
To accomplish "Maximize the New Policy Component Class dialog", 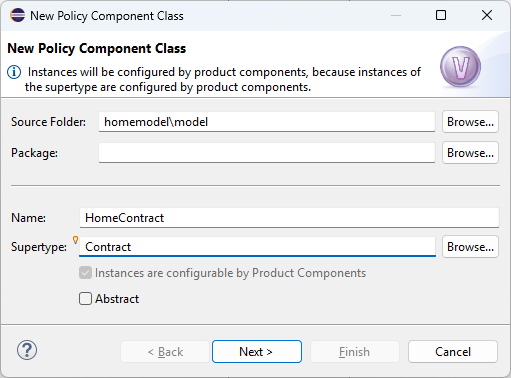I will pos(441,15).
